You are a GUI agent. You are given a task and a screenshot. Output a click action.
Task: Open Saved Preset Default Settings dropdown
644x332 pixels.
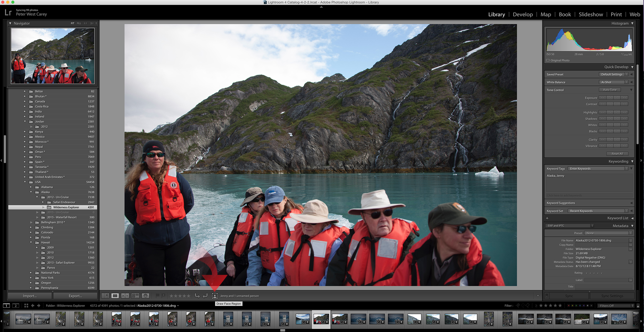614,74
